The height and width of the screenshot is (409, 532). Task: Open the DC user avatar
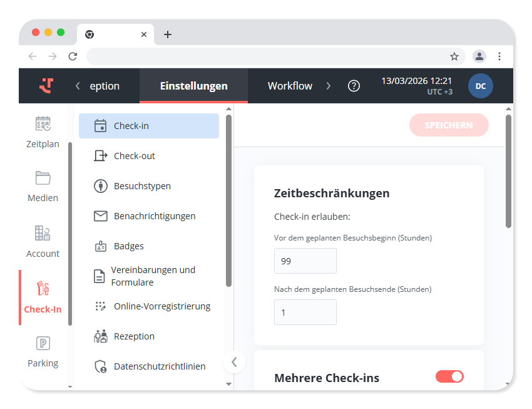tap(480, 86)
